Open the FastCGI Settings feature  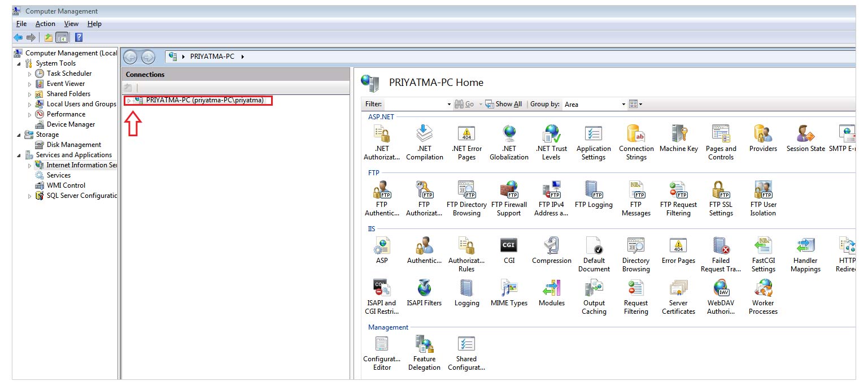pos(763,254)
